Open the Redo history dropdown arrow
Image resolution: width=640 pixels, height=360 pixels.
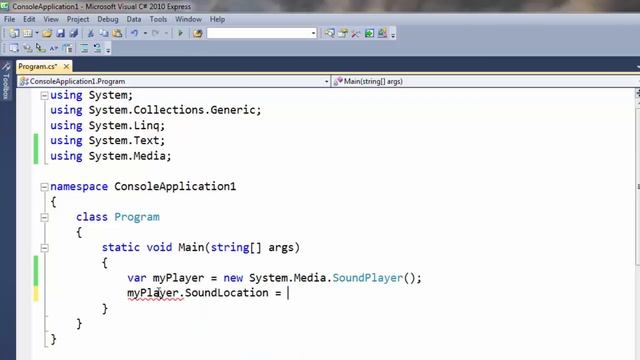tap(166, 33)
